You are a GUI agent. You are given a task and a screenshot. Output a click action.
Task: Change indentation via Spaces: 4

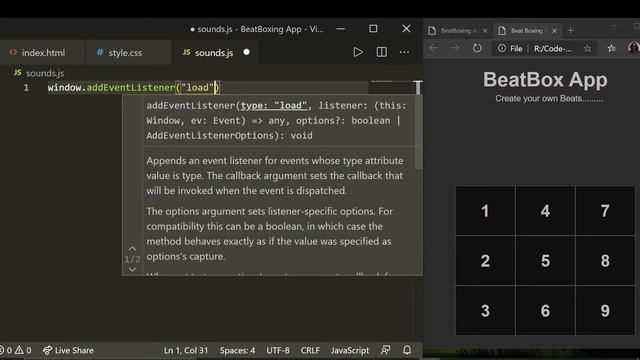pos(237,350)
